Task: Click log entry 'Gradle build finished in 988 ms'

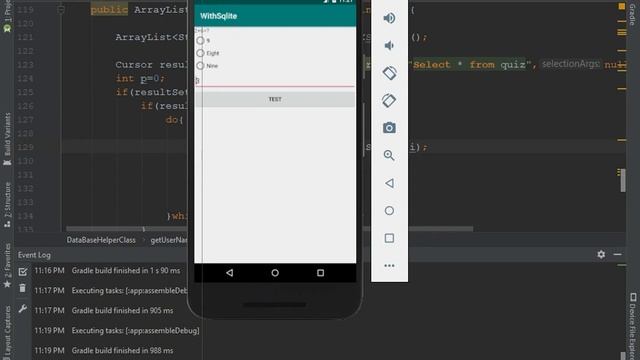Action: tap(122, 351)
